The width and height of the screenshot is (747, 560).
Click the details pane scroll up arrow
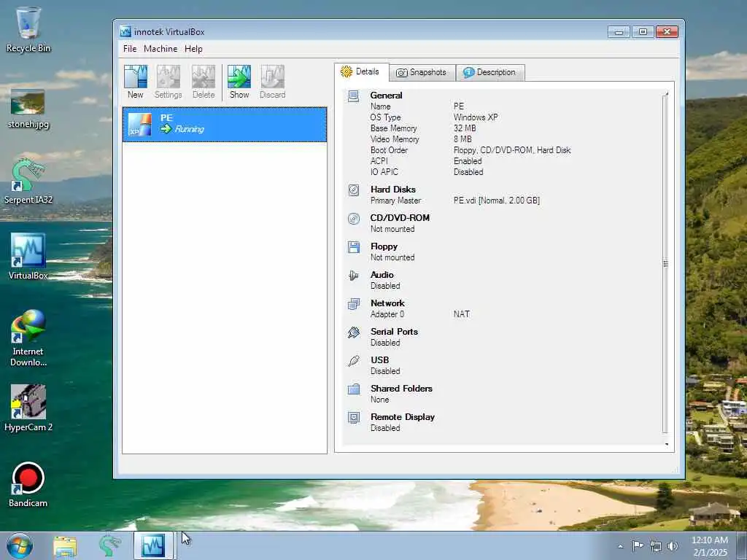pyautogui.click(x=666, y=94)
